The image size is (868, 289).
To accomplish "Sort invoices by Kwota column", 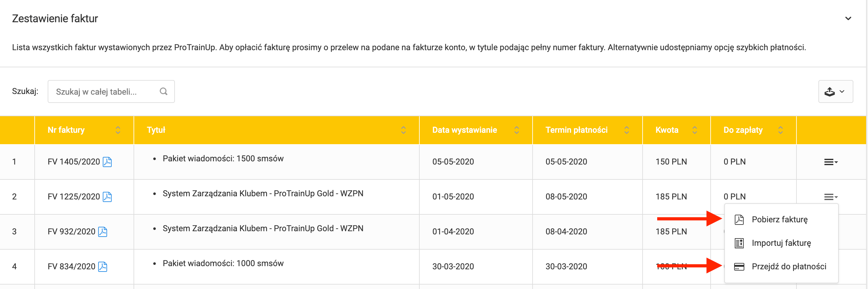I will click(x=694, y=130).
